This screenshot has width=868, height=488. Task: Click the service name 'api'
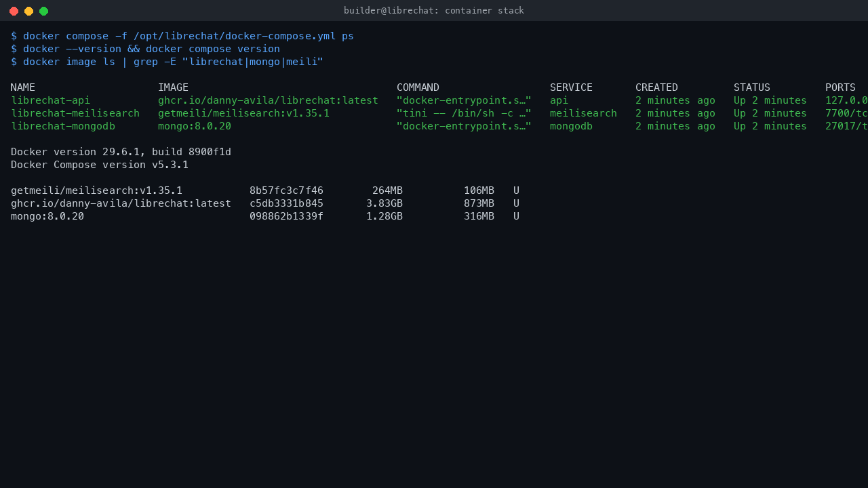pos(559,100)
